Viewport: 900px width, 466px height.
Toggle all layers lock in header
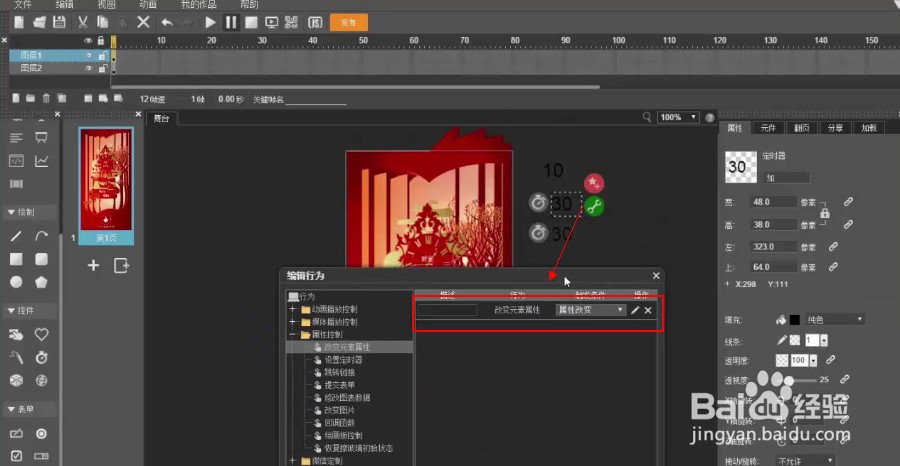click(101, 41)
